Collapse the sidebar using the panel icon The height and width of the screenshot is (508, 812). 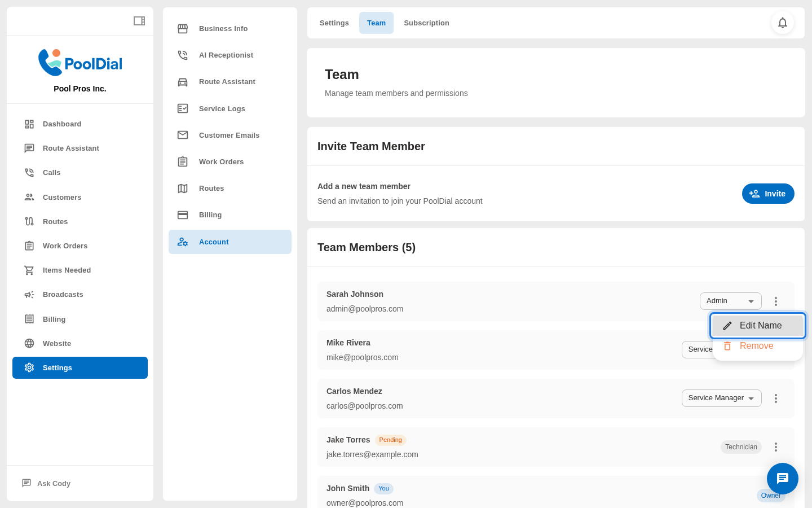click(139, 21)
